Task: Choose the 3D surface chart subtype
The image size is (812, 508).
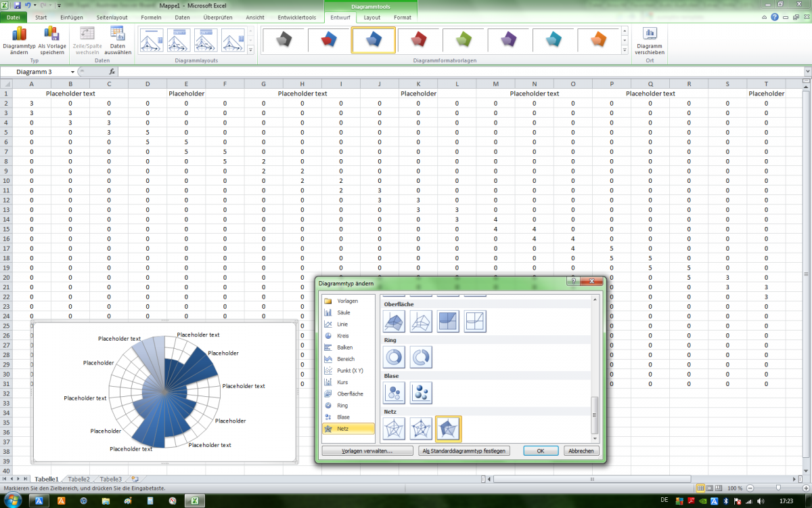Action: click(x=394, y=321)
